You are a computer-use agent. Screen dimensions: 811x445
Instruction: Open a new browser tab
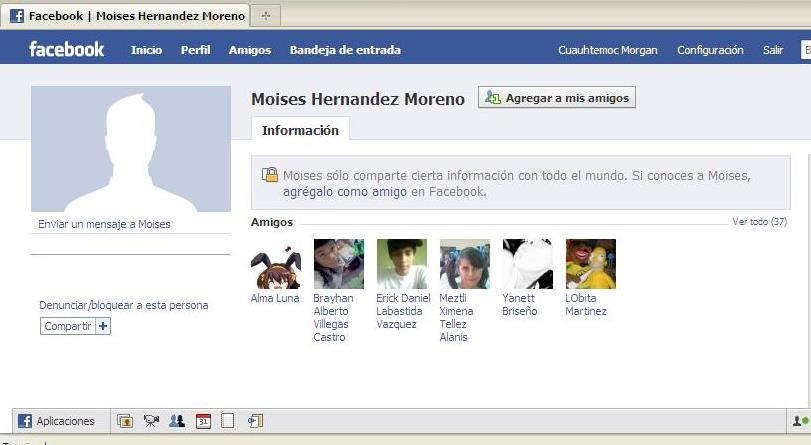266,16
